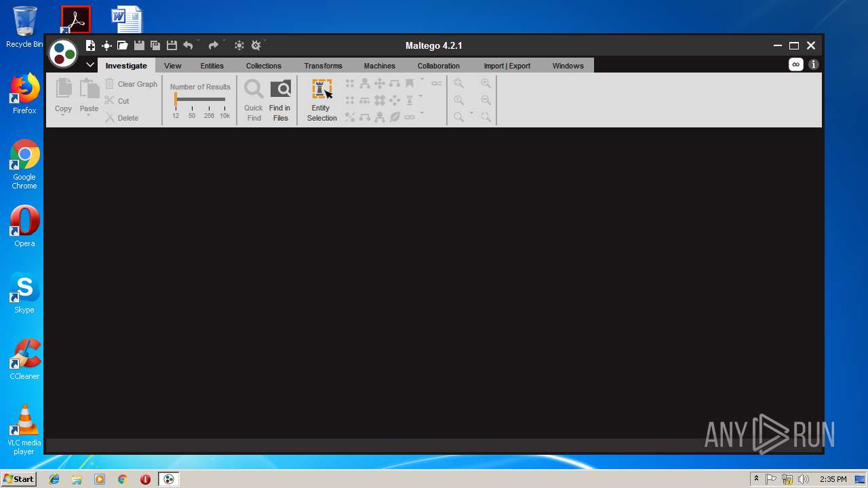Activate Entity Selection mode
The image size is (868, 488).
tap(322, 100)
